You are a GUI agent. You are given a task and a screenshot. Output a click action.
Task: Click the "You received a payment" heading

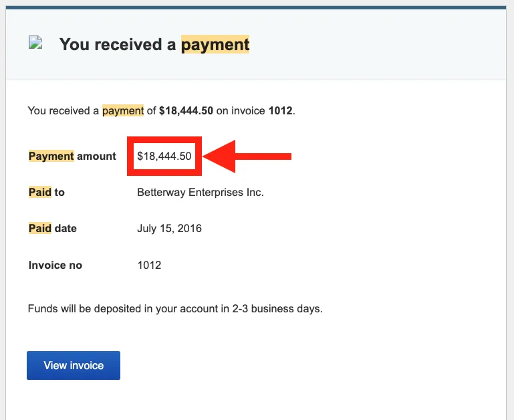154,44
